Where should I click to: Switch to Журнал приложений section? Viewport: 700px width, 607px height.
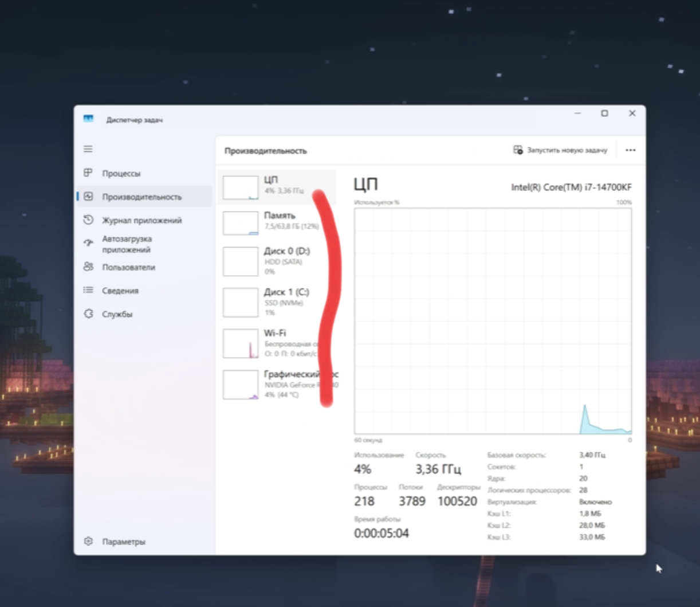coord(144,220)
